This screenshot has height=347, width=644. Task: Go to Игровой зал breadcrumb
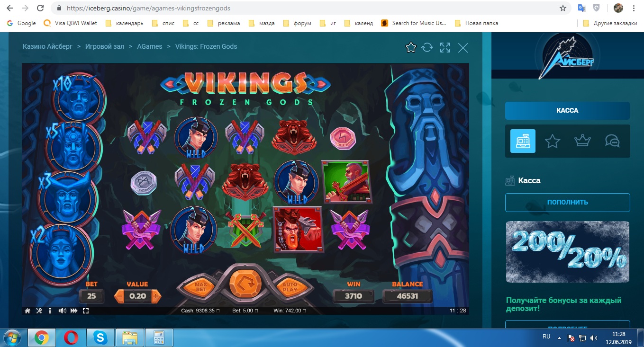point(105,46)
